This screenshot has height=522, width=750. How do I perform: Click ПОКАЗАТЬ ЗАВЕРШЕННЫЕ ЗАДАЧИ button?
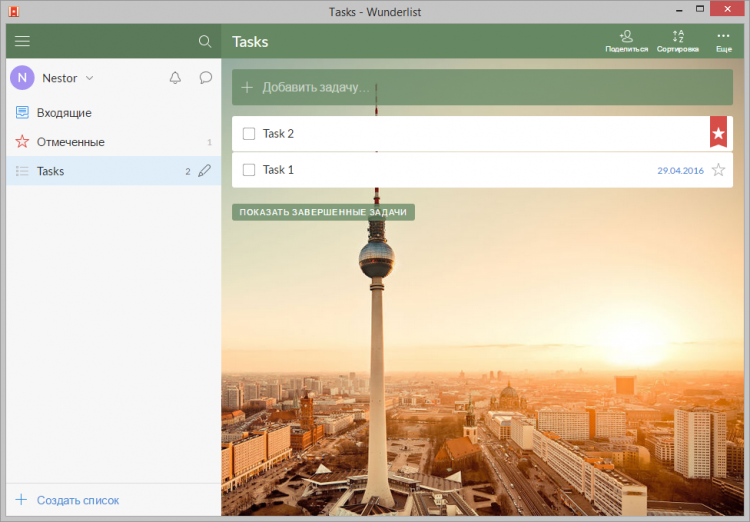[x=323, y=212]
